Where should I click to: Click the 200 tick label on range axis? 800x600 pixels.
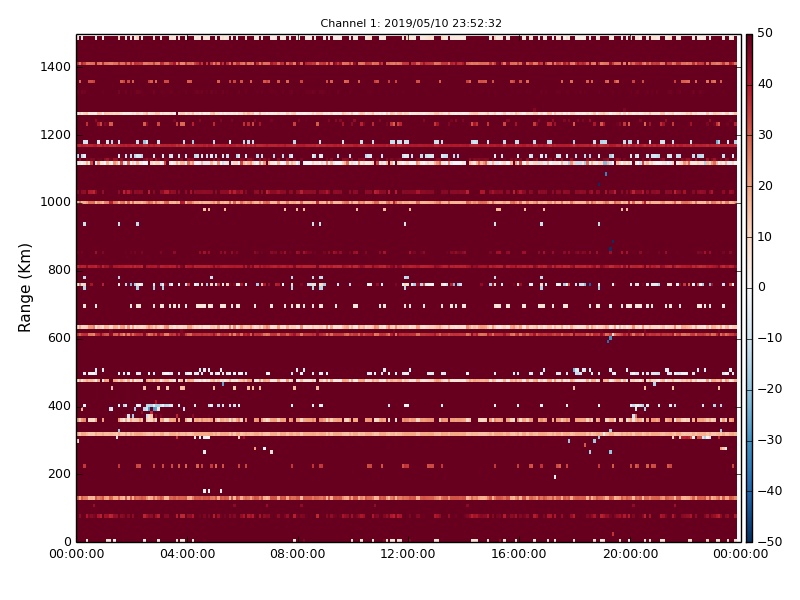click(x=59, y=473)
